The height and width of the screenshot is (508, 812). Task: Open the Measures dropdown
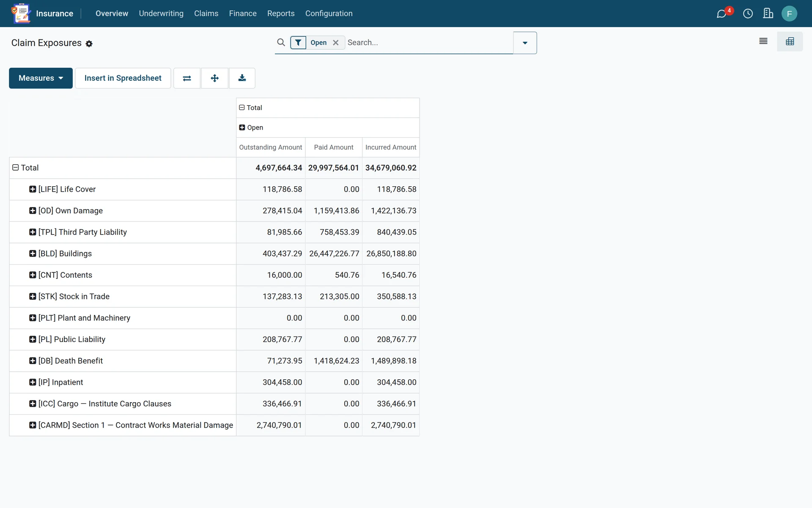(41, 78)
